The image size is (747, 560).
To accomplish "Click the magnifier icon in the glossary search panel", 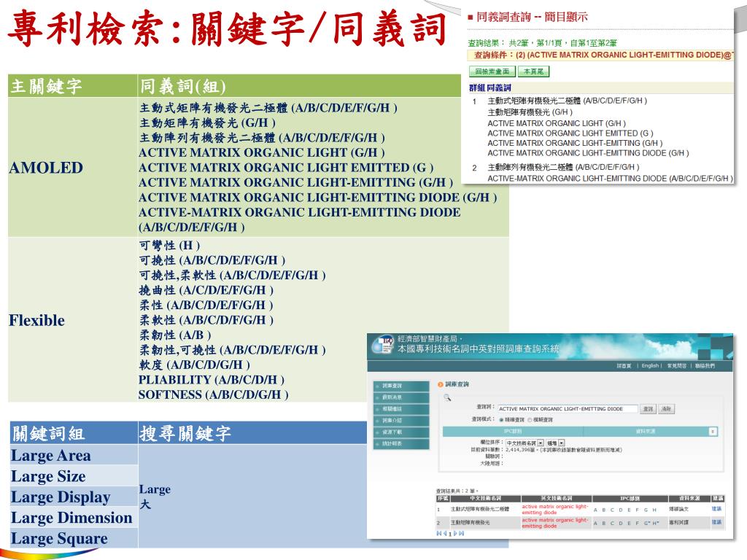I will (x=447, y=397).
